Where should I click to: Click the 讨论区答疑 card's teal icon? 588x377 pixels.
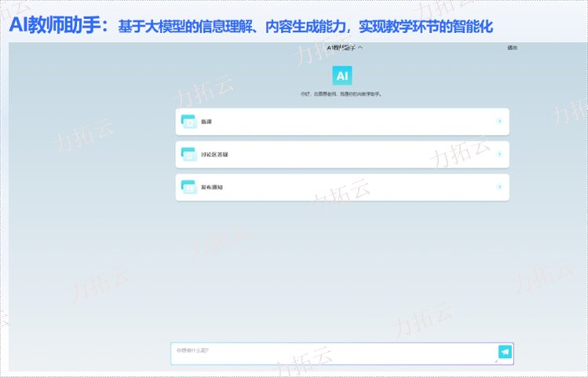click(x=188, y=154)
